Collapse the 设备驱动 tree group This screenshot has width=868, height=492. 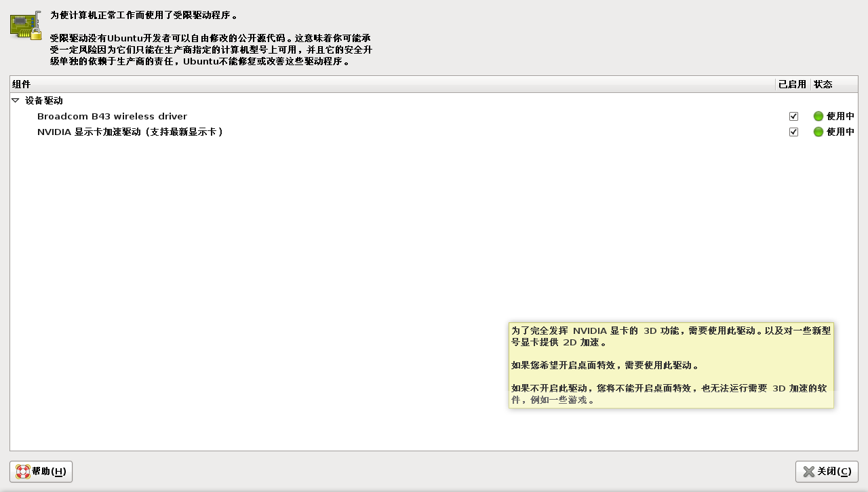16,100
